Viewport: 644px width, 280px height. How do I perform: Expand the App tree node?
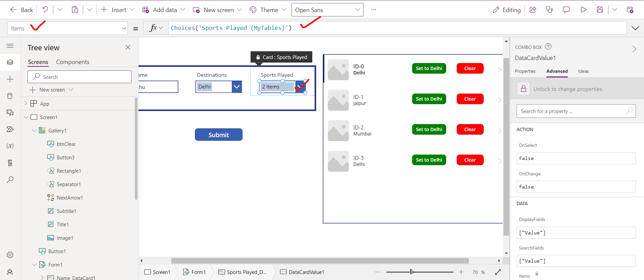pos(25,104)
